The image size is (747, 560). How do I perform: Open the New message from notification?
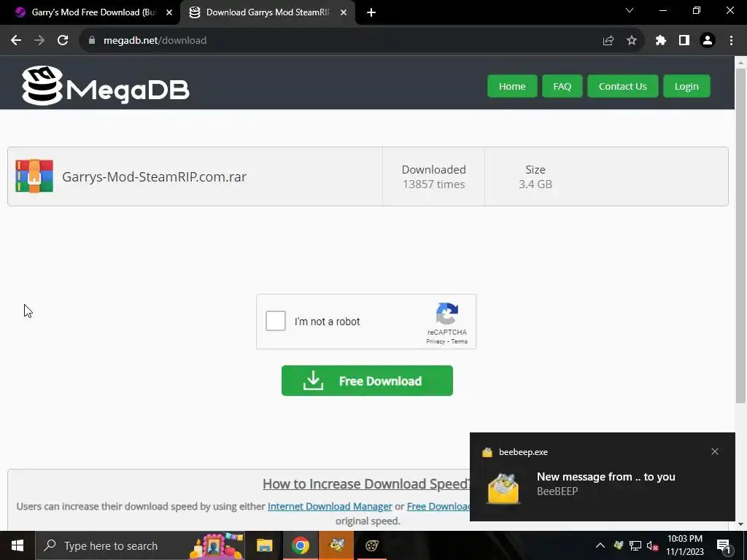pos(605,477)
